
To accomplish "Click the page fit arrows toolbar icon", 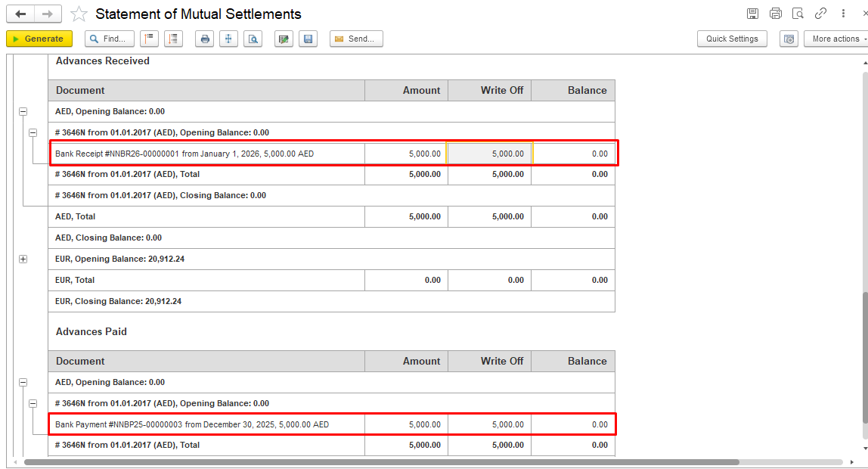I will click(228, 39).
